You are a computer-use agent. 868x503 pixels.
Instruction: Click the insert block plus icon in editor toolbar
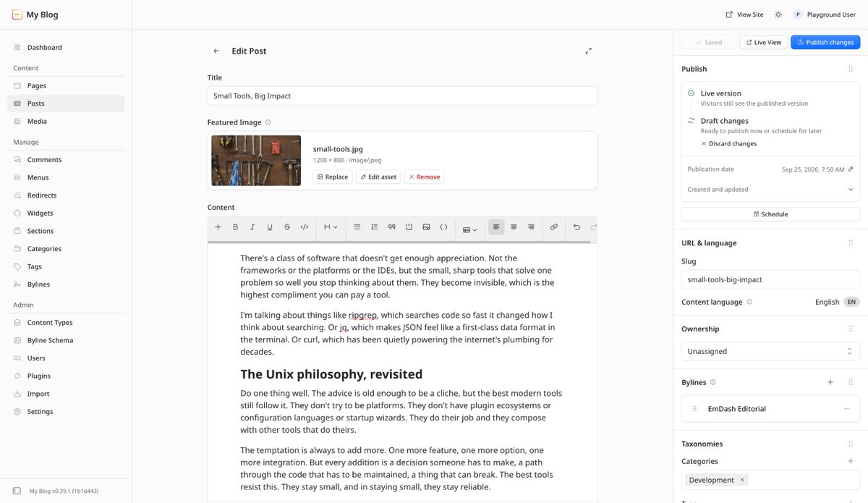point(218,227)
